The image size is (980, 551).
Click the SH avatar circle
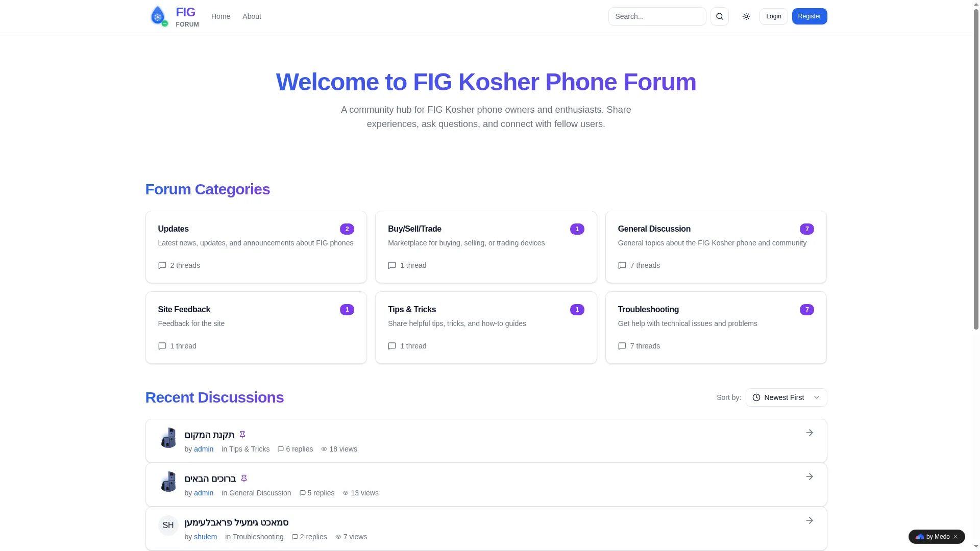[x=168, y=525]
